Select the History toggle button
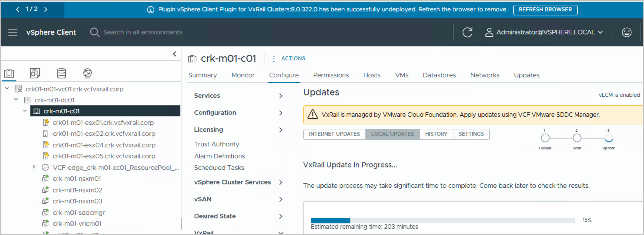Viewport: 644px width, 235px height. click(436, 134)
